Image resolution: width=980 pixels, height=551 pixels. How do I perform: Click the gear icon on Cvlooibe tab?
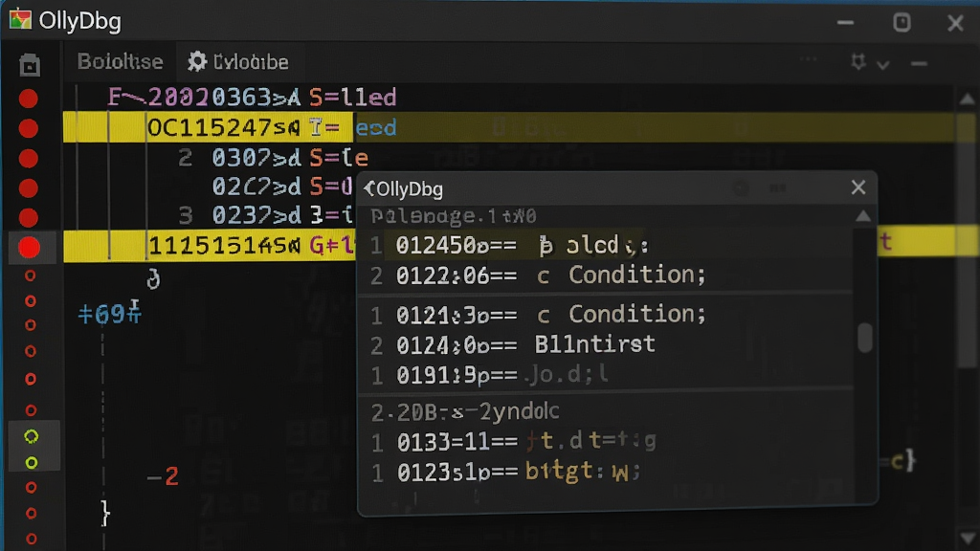197,61
